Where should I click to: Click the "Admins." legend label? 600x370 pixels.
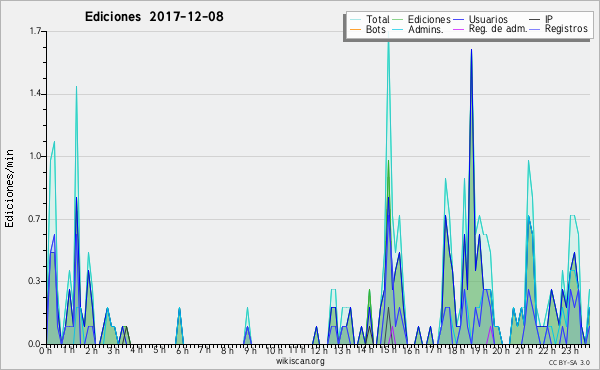(x=426, y=29)
